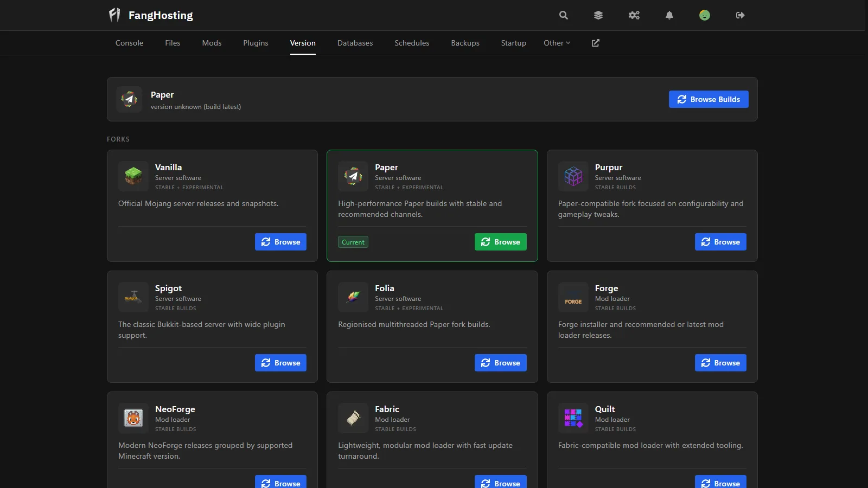
Task: Open the notifications bell icon
Action: pyautogui.click(x=669, y=15)
